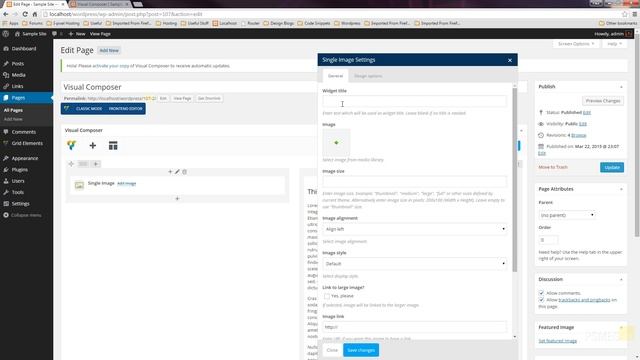Click the Order input field
The height and width of the screenshot is (360, 640).
[548, 240]
